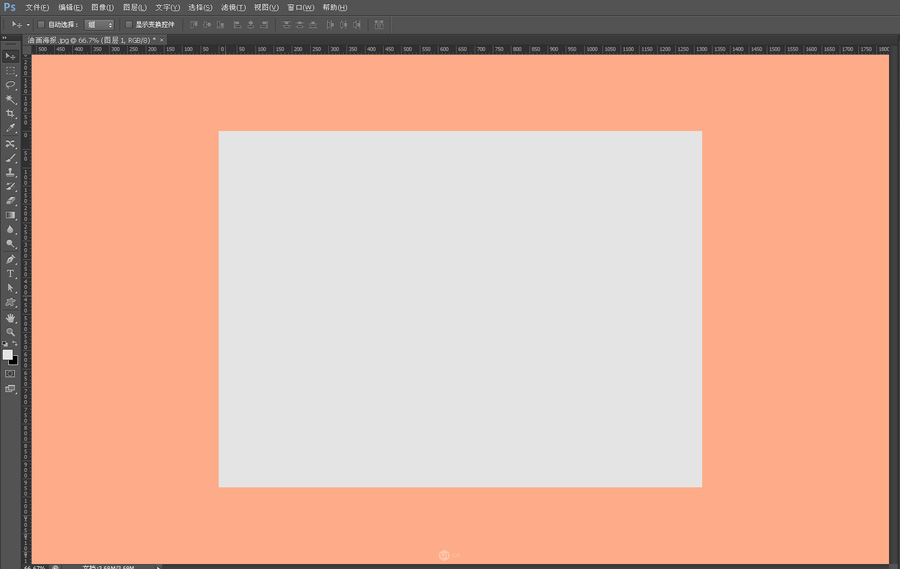This screenshot has height=569, width=900.
Task: Select the Zoom tool in toolbox
Action: (x=10, y=332)
